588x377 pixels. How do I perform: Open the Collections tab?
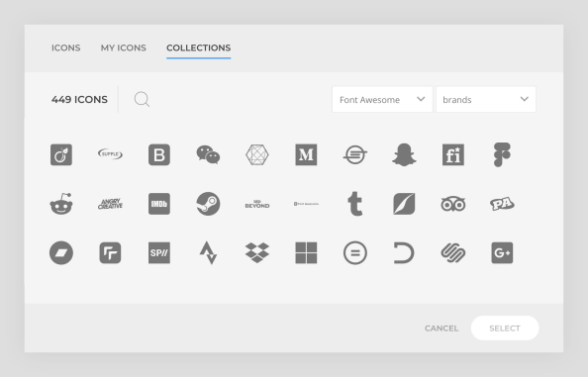(198, 47)
